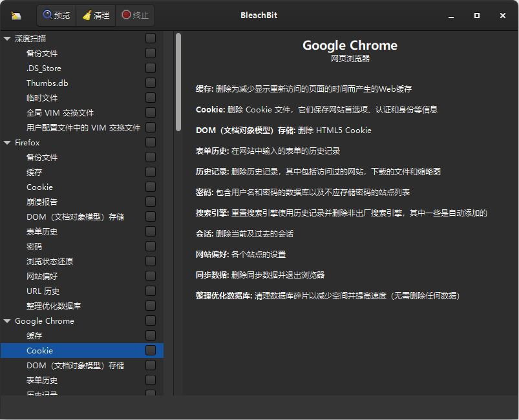Enable the Firefox Cookie checkbox

pos(150,187)
